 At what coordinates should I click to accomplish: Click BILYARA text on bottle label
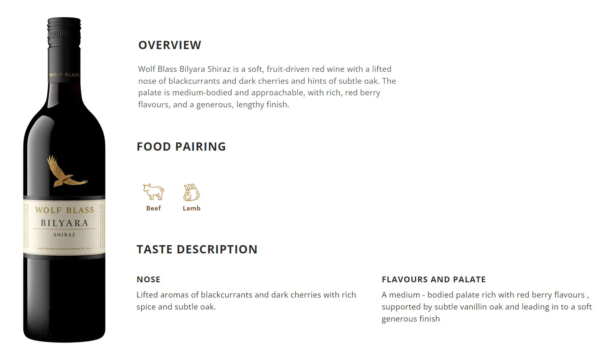pyautogui.click(x=64, y=223)
